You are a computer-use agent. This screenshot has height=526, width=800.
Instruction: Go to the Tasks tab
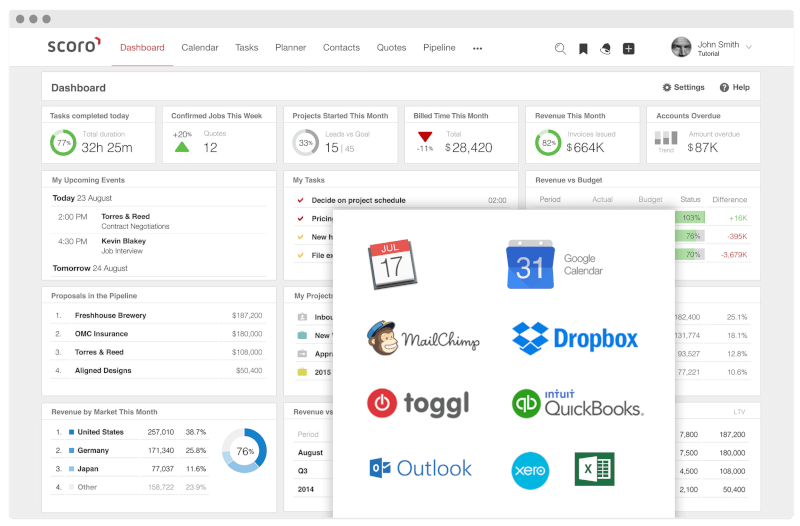point(246,47)
